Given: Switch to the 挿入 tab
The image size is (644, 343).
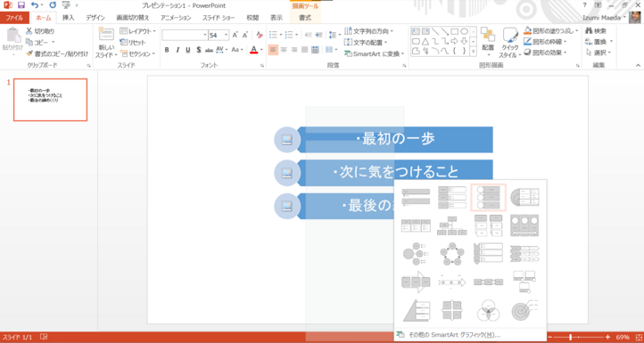Looking at the screenshot, I should tap(68, 18).
